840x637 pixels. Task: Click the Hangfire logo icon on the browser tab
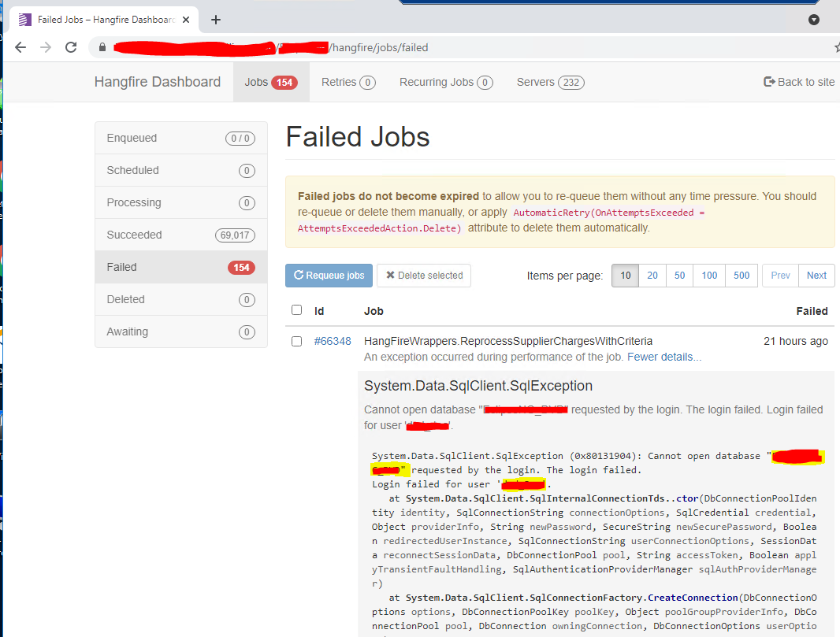click(25, 19)
